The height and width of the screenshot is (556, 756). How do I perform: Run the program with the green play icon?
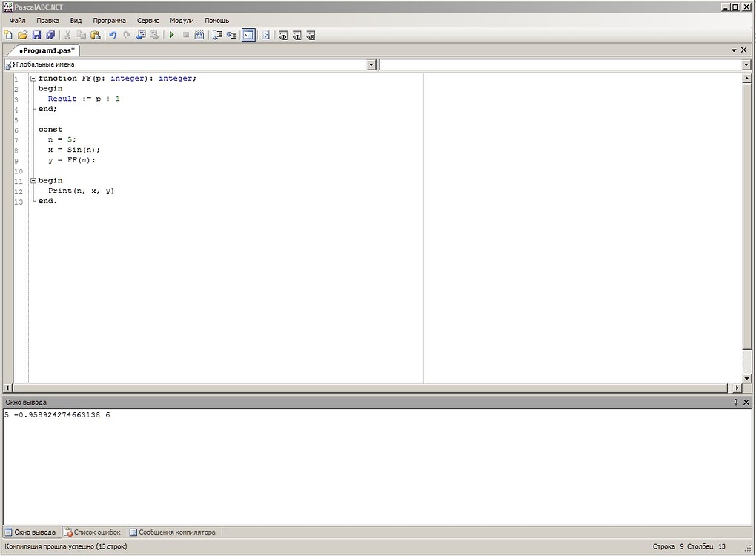point(172,35)
